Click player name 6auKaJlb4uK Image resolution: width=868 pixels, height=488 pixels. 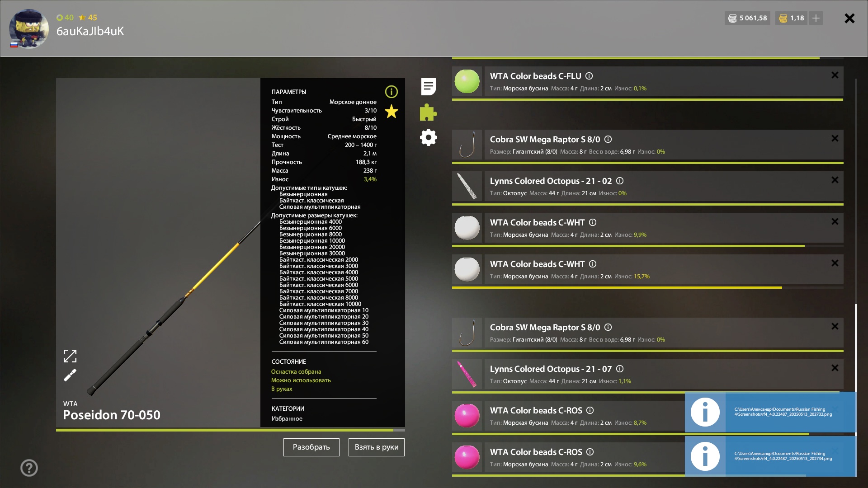click(90, 31)
